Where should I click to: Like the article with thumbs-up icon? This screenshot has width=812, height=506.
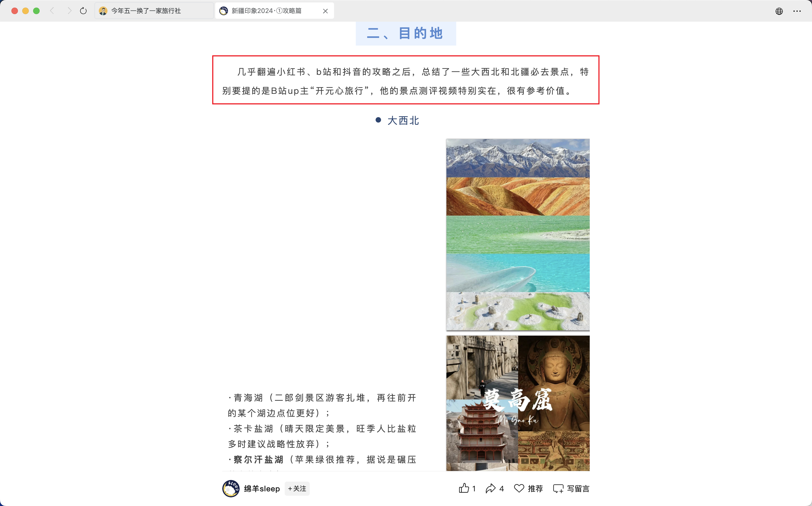(x=464, y=488)
